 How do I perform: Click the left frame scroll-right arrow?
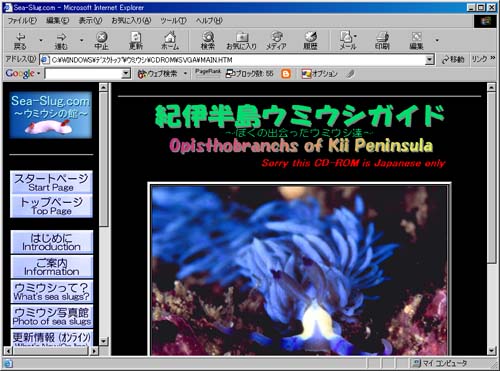click(x=94, y=351)
